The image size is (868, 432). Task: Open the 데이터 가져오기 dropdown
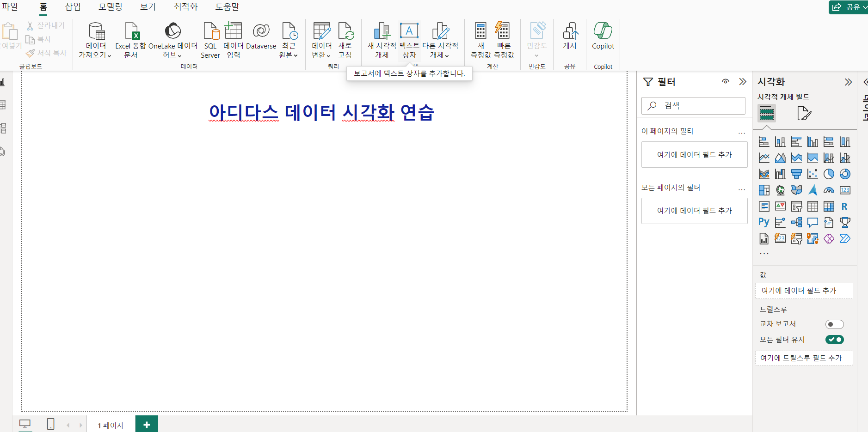pos(96,41)
